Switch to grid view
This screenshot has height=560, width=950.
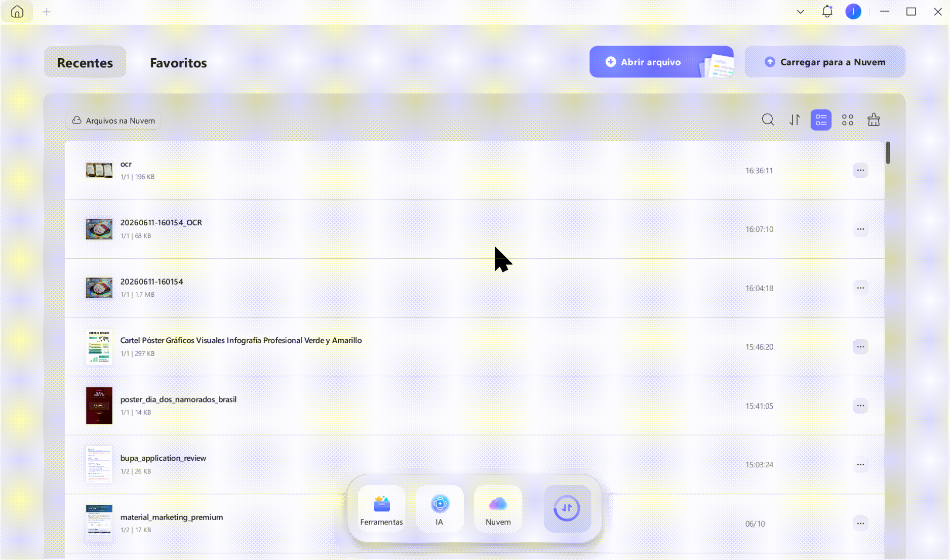[x=848, y=120]
